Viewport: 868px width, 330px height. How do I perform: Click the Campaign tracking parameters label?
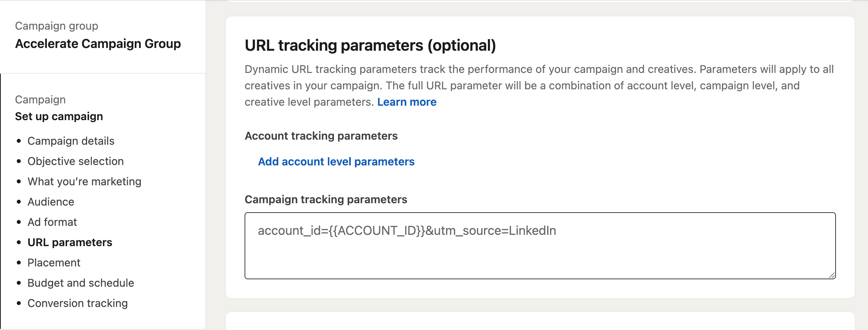click(326, 199)
